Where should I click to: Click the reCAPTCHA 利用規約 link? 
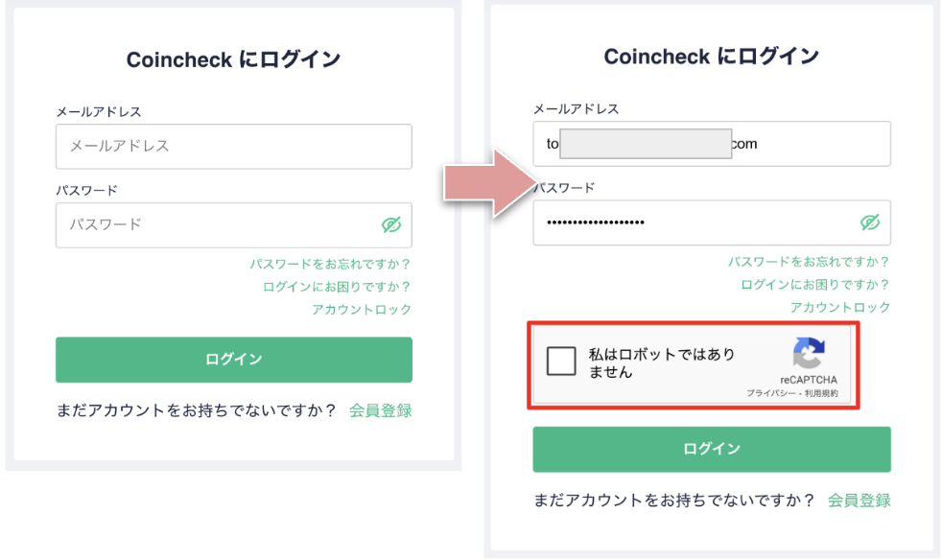tap(821, 393)
